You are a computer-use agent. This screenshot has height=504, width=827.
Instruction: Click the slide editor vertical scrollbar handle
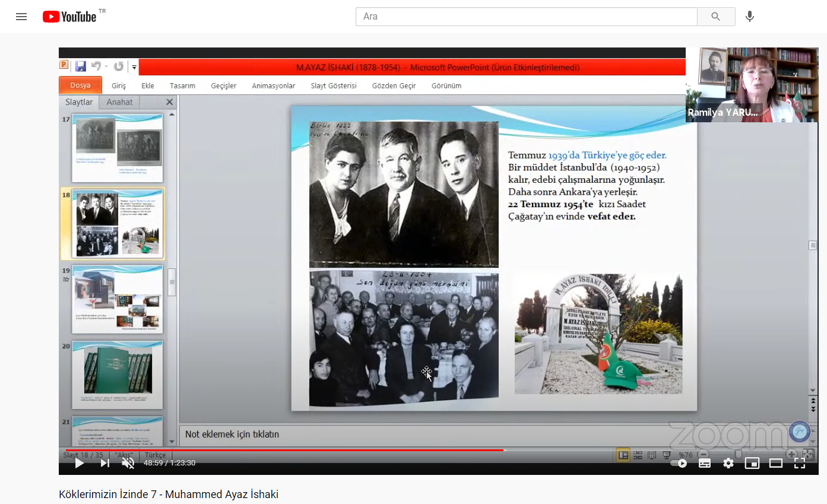813,245
